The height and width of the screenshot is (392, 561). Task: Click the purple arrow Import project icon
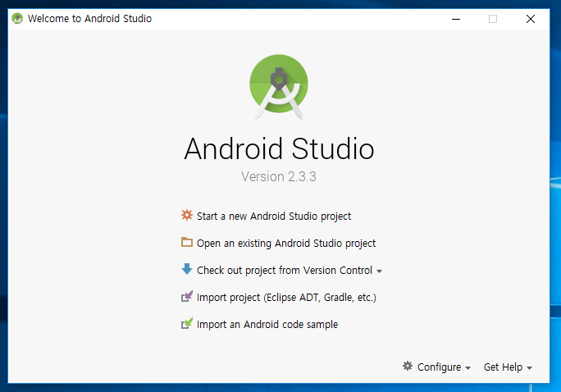pyautogui.click(x=187, y=296)
